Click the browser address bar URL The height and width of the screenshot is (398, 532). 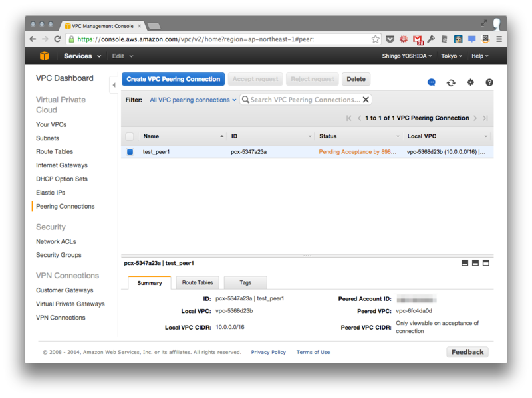click(x=196, y=39)
